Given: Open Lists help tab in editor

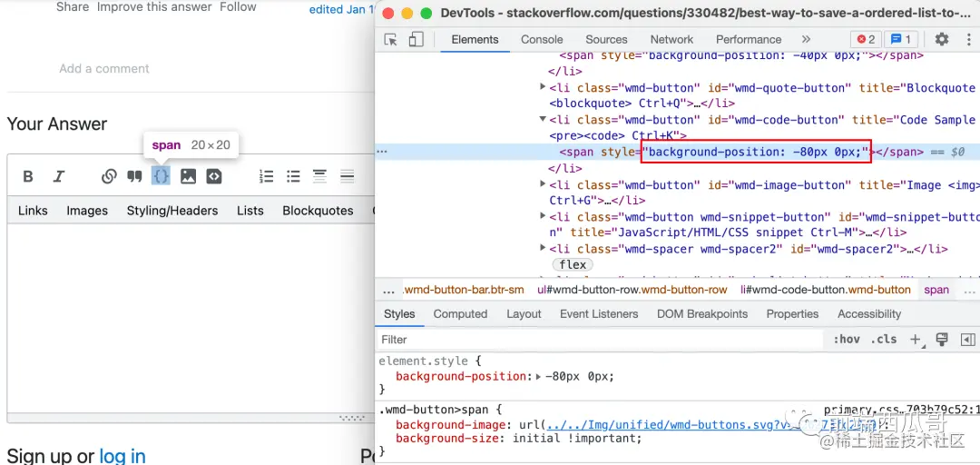Looking at the screenshot, I should [250, 211].
